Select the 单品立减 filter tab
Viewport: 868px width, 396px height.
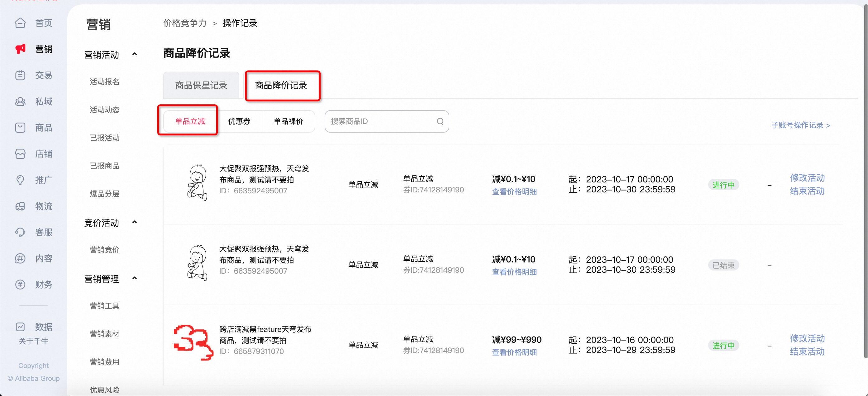(190, 121)
